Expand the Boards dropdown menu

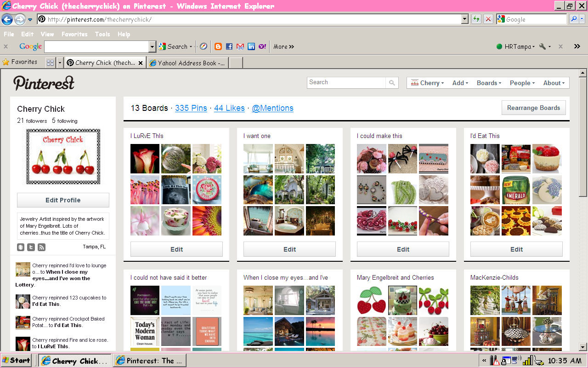point(489,83)
